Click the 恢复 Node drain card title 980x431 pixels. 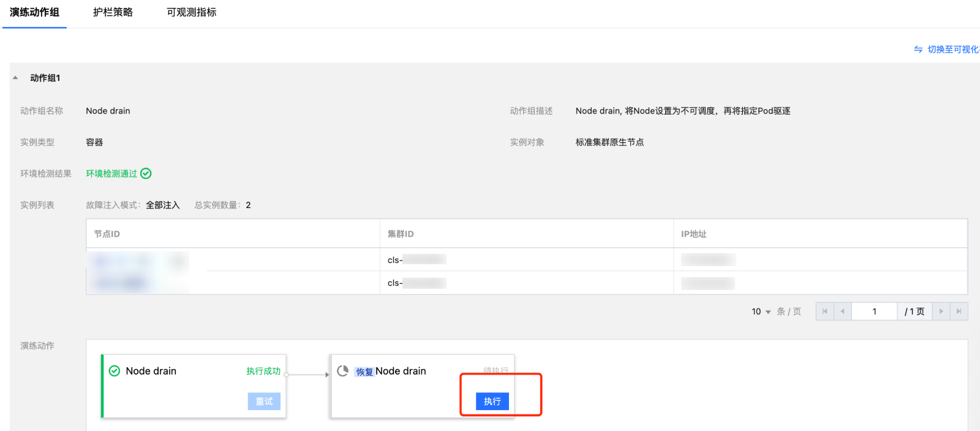[390, 371]
